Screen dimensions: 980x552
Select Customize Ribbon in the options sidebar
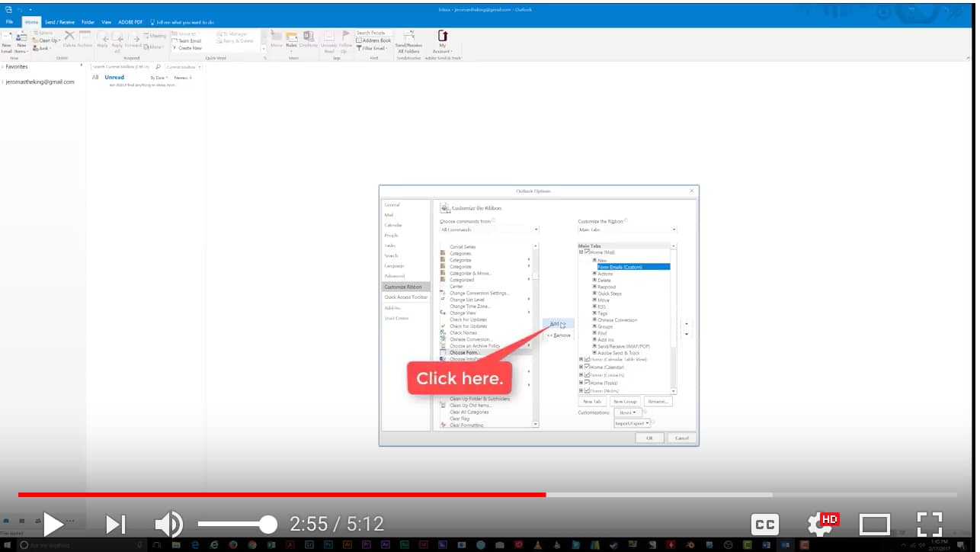(x=404, y=287)
